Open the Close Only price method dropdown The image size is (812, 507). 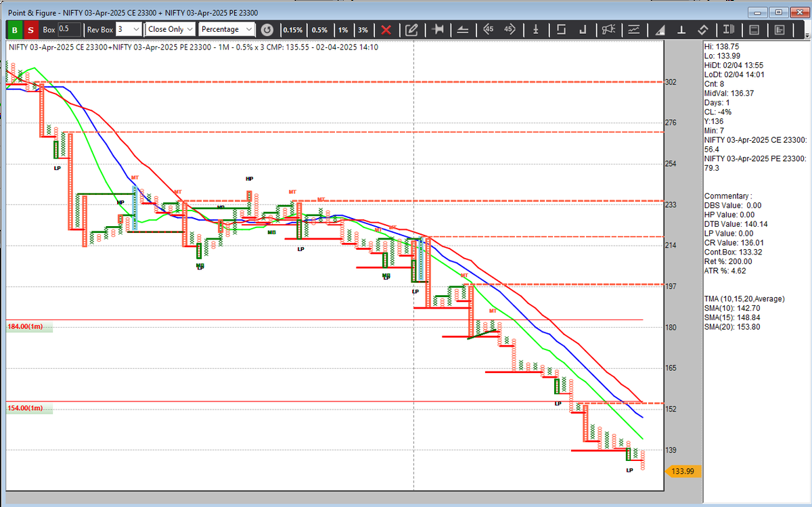point(171,29)
